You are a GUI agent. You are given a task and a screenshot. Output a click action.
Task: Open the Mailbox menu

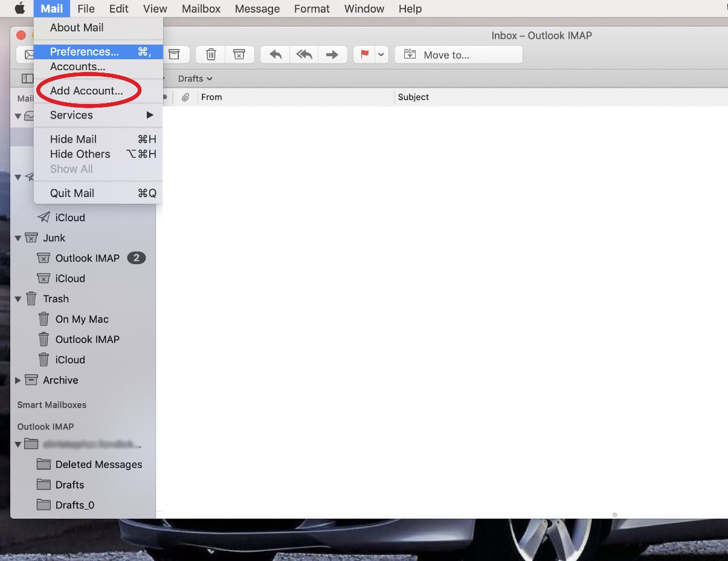pyautogui.click(x=201, y=8)
